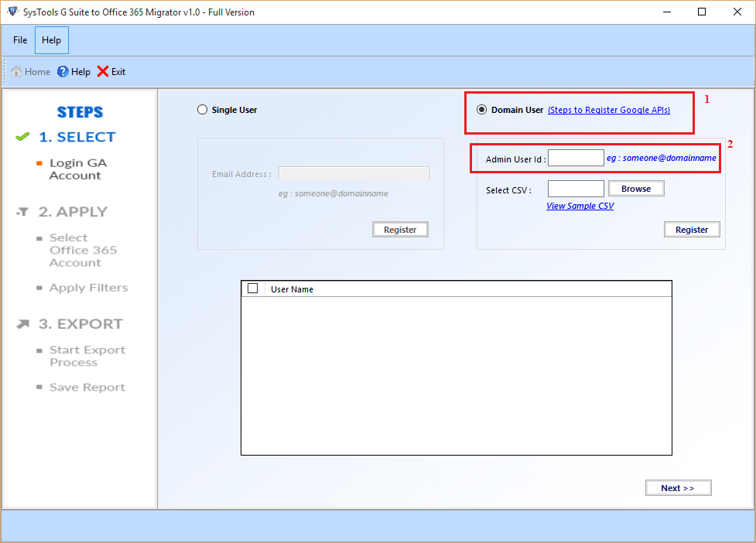Click the Save Report step
Image resolution: width=756 pixels, height=543 pixels.
[x=87, y=388]
